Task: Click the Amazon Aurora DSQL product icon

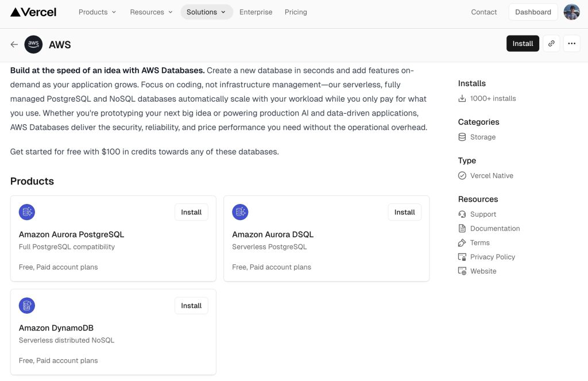Action: pyautogui.click(x=240, y=212)
